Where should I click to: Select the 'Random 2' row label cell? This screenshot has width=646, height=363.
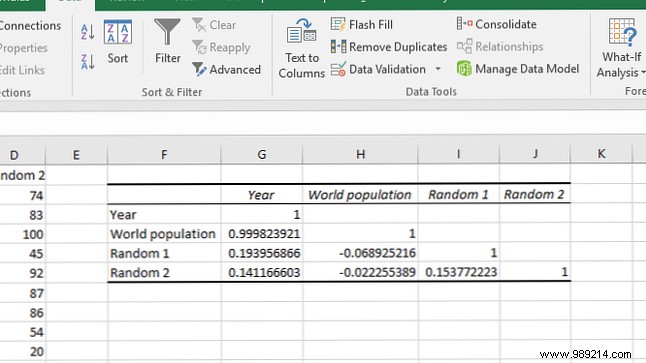tap(164, 272)
